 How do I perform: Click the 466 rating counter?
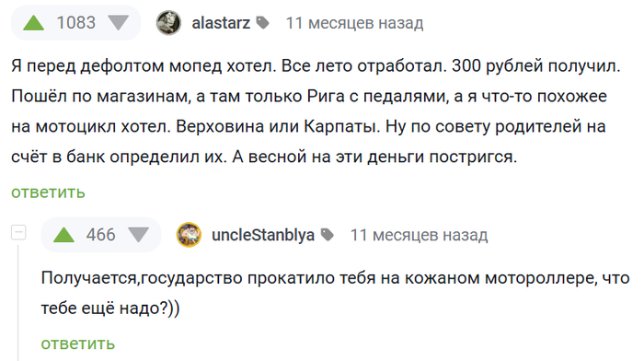(100, 235)
